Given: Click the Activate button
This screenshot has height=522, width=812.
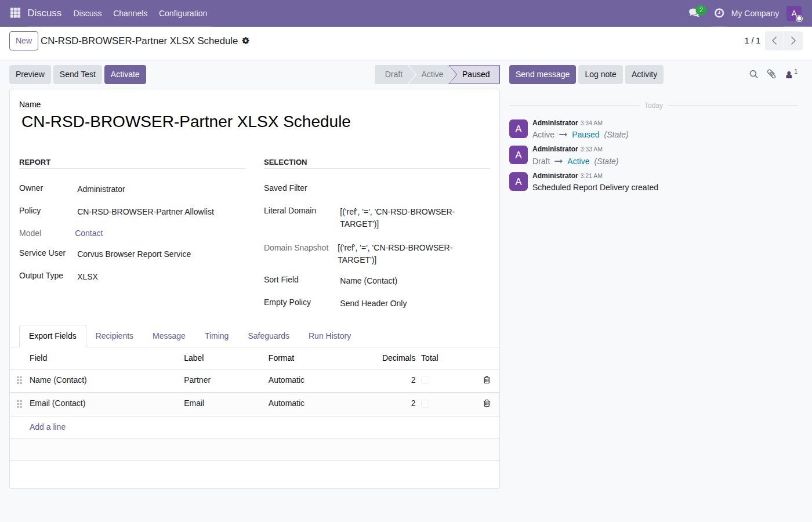Looking at the screenshot, I should (125, 74).
